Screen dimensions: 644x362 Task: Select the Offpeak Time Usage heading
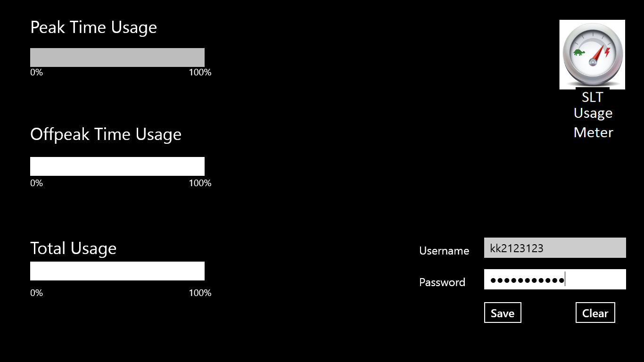[106, 134]
